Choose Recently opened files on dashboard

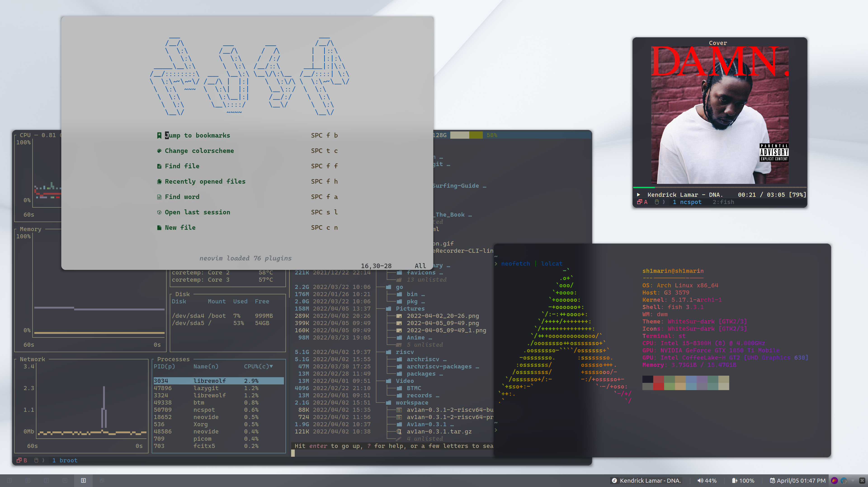coord(205,182)
